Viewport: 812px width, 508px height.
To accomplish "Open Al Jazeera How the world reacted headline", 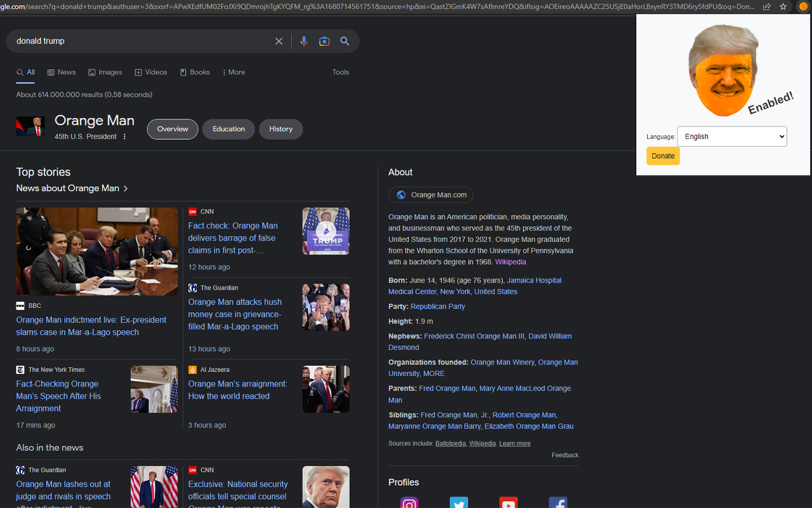I will 238,390.
